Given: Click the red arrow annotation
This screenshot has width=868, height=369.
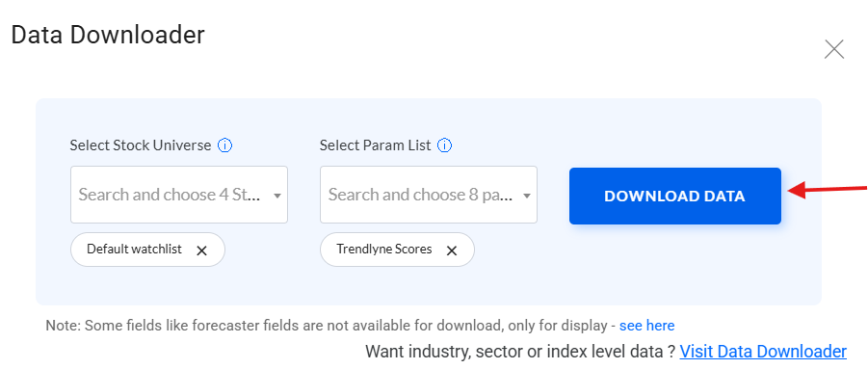Looking at the screenshot, I should click(x=827, y=191).
